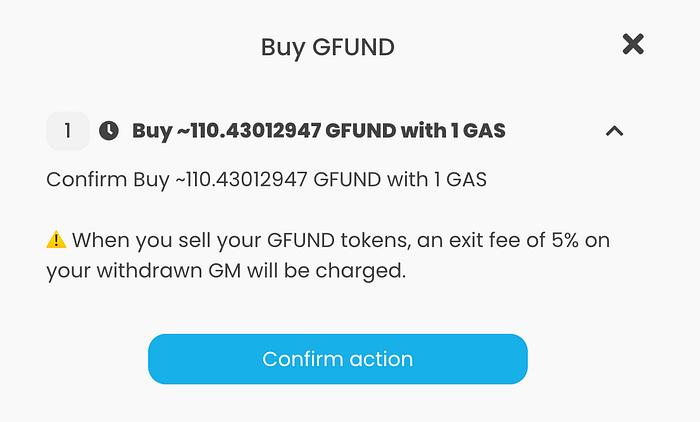The height and width of the screenshot is (422, 700).
Task: Click the yellow warning triangle icon
Action: [x=56, y=240]
